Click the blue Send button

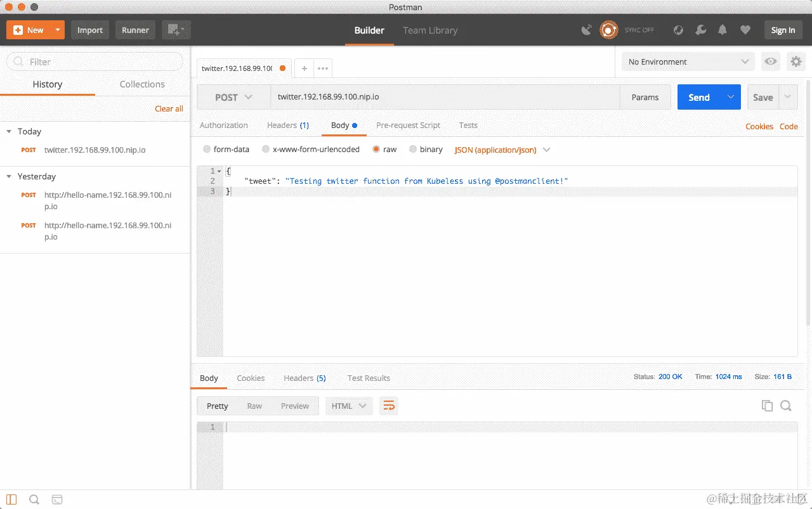(x=699, y=97)
